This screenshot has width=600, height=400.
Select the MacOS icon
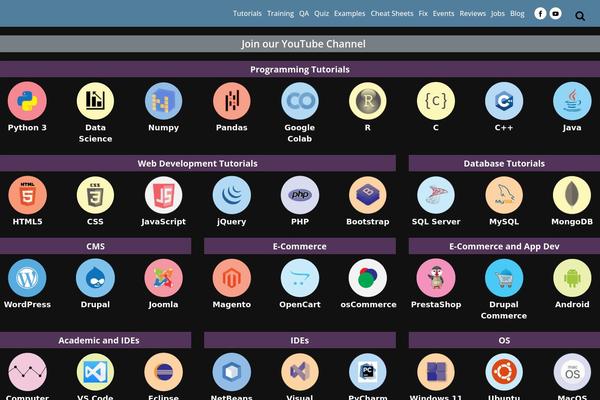(x=572, y=372)
